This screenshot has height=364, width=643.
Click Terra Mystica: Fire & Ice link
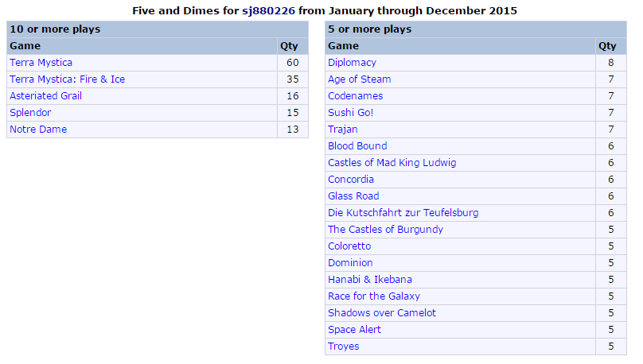68,79
